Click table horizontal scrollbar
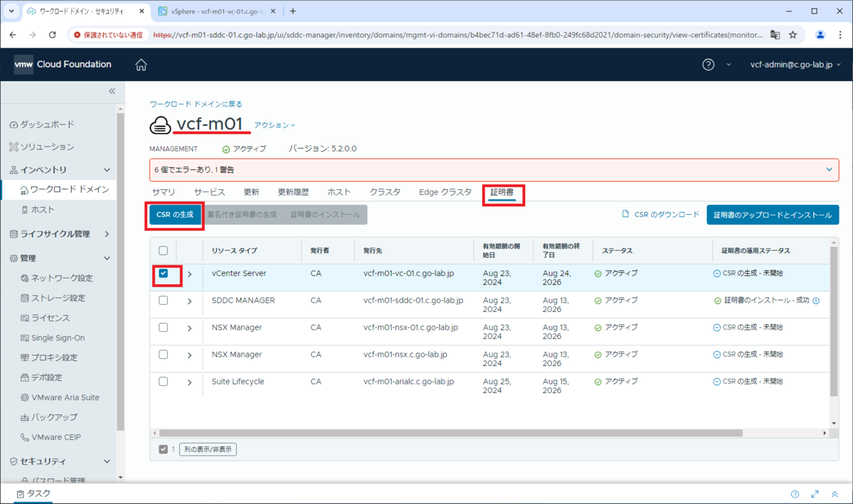Viewport: 853px width, 504px height. click(x=451, y=433)
